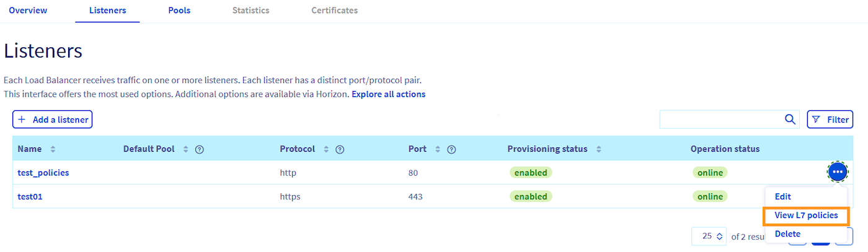Open the Filter options
Screen dimensions: 868x252
(830, 119)
